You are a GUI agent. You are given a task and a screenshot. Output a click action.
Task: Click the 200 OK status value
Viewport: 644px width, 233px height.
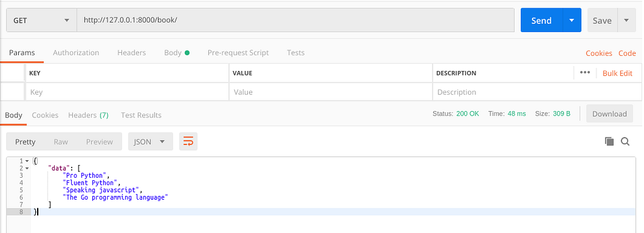pos(467,114)
